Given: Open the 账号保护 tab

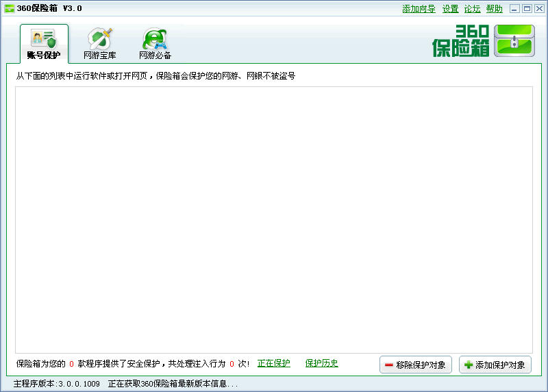Looking at the screenshot, I should coord(44,44).
